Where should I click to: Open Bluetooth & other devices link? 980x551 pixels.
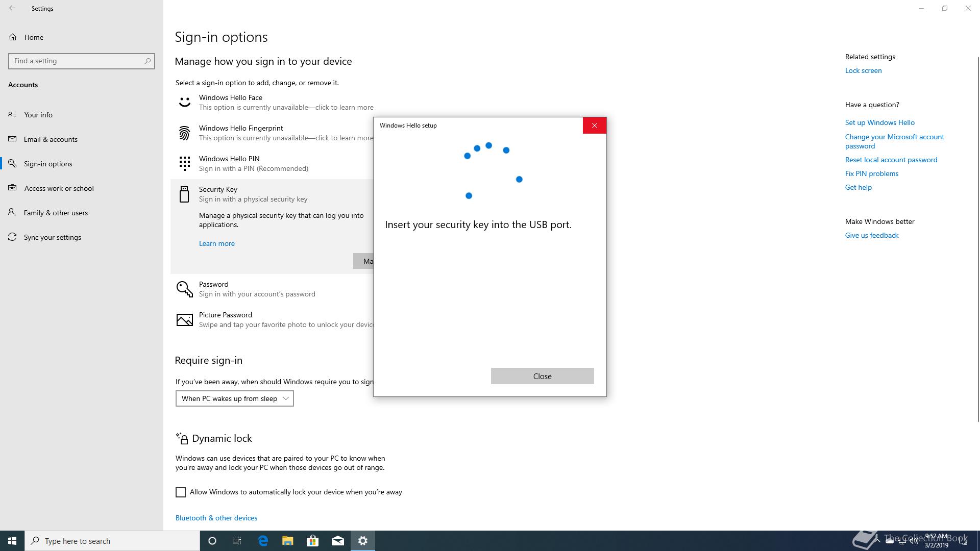click(x=216, y=518)
